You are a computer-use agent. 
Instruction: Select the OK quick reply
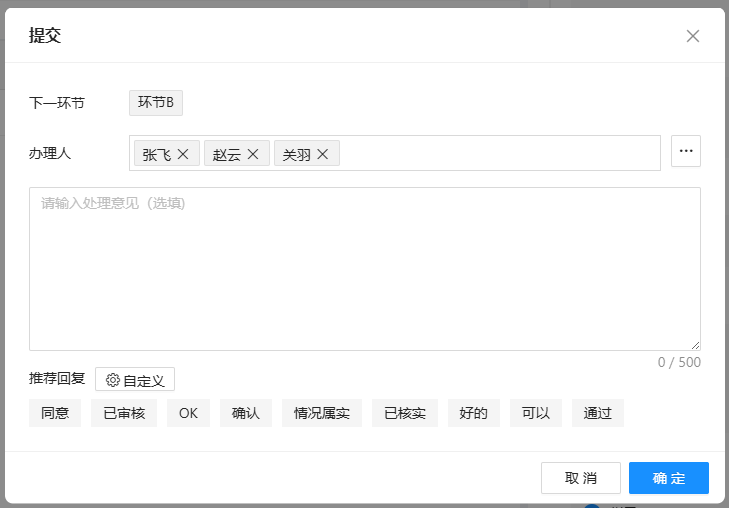(189, 413)
